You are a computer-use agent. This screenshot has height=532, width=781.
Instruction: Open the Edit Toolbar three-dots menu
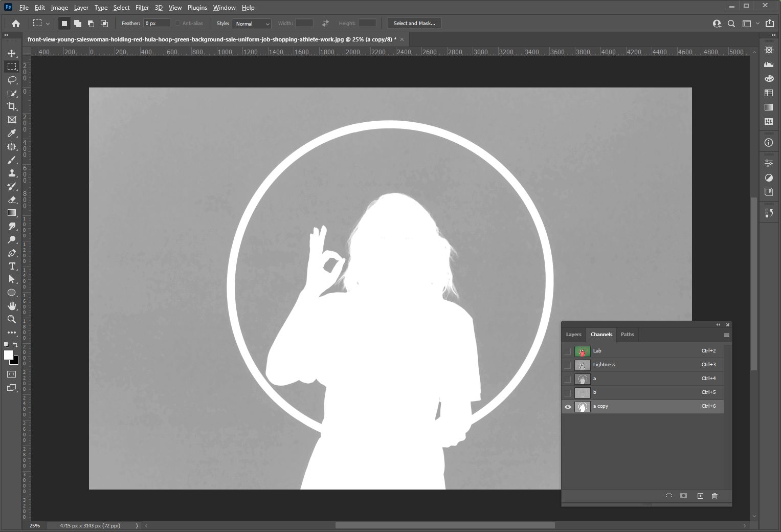pyautogui.click(x=12, y=332)
